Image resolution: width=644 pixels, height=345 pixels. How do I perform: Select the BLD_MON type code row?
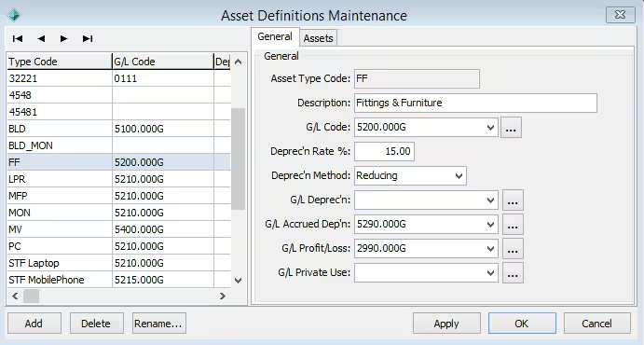[118, 145]
